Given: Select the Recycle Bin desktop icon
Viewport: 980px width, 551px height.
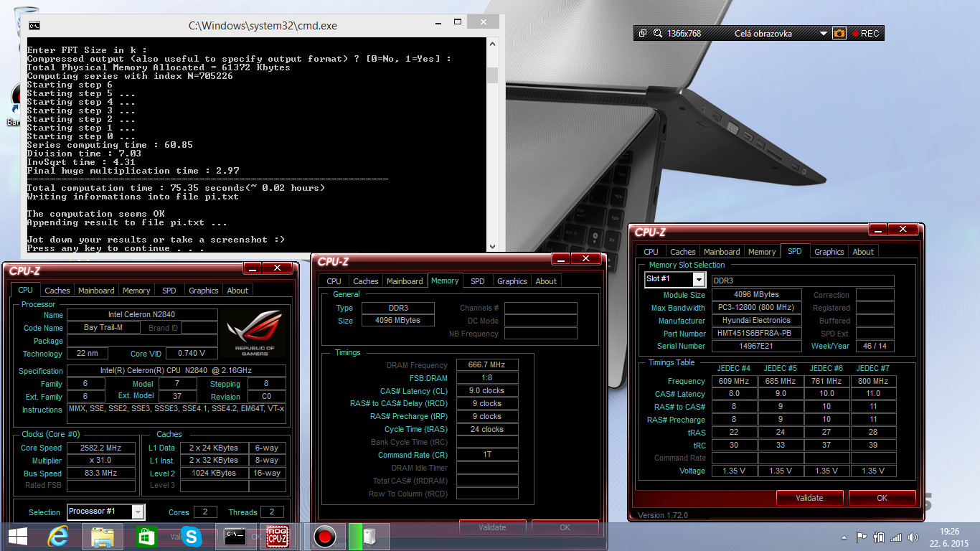Looking at the screenshot, I should (26, 22).
